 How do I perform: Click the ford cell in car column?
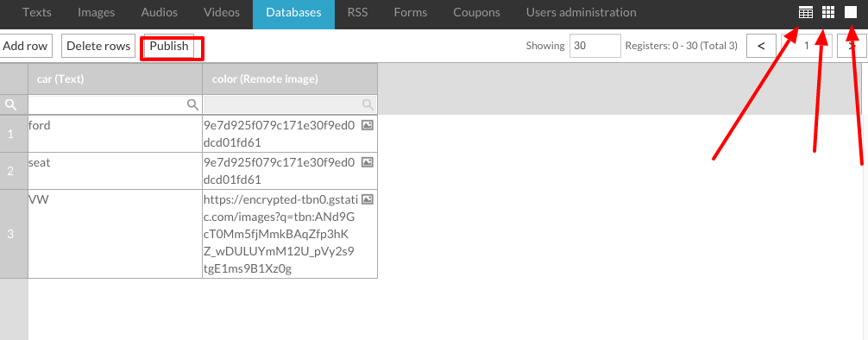click(x=115, y=134)
